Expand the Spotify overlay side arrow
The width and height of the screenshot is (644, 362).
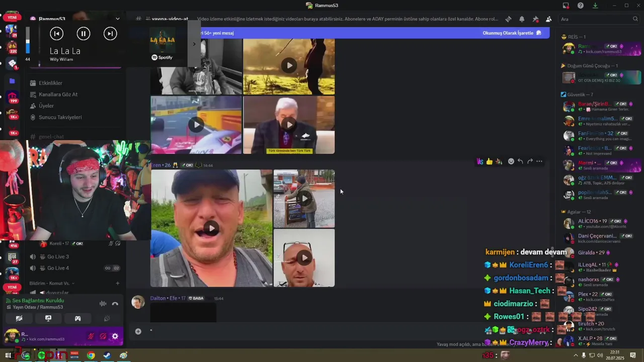[x=194, y=44]
